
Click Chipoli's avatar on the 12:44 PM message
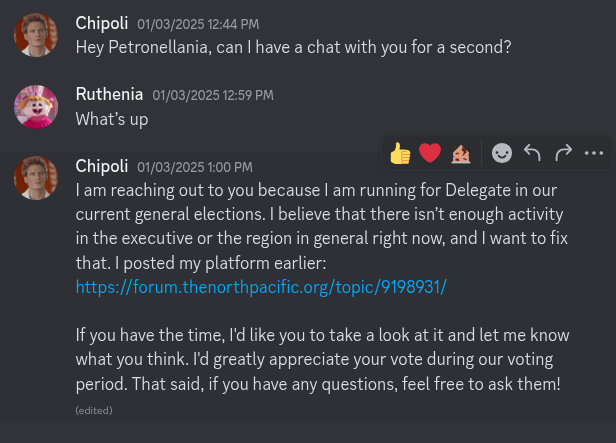(x=36, y=35)
